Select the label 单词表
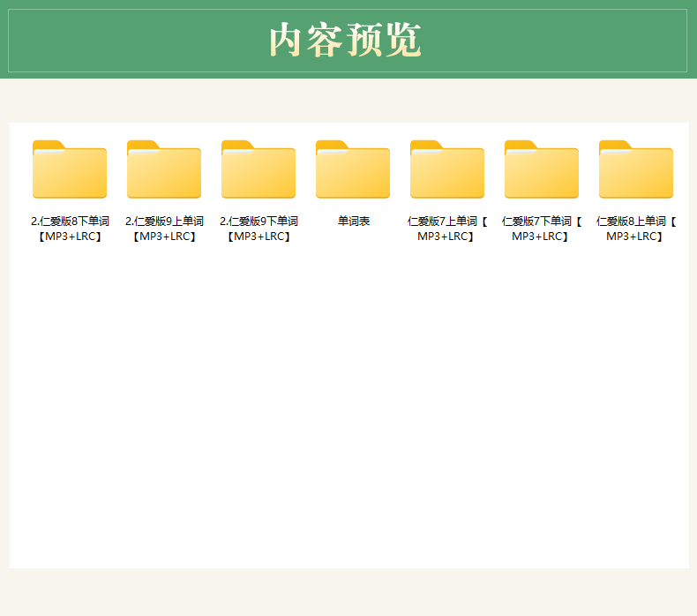This screenshot has width=697, height=616. [x=354, y=221]
